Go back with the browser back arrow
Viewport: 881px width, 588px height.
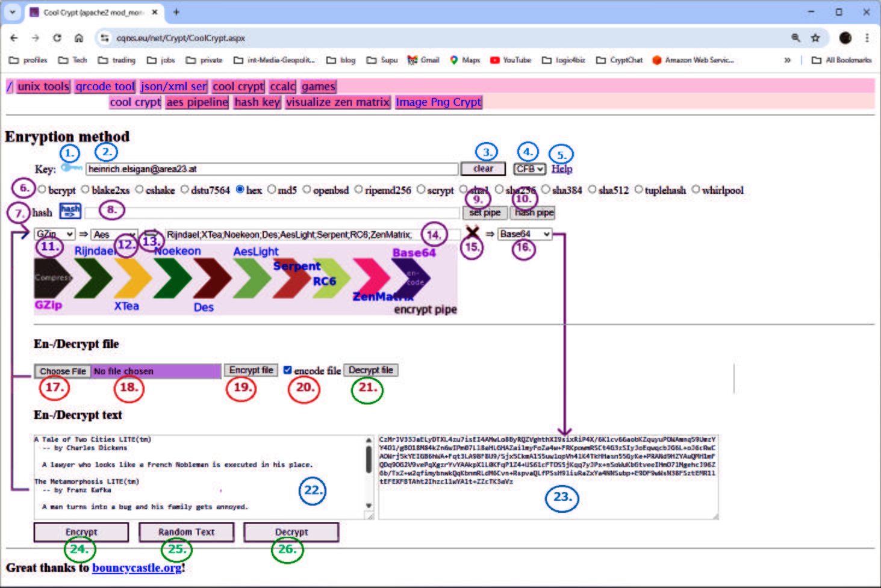coord(14,38)
